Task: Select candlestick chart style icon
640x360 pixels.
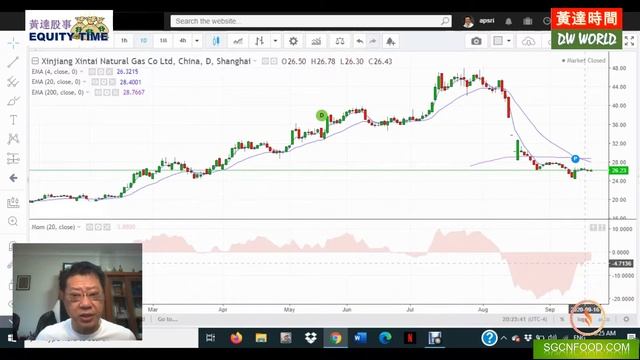Action: point(216,41)
